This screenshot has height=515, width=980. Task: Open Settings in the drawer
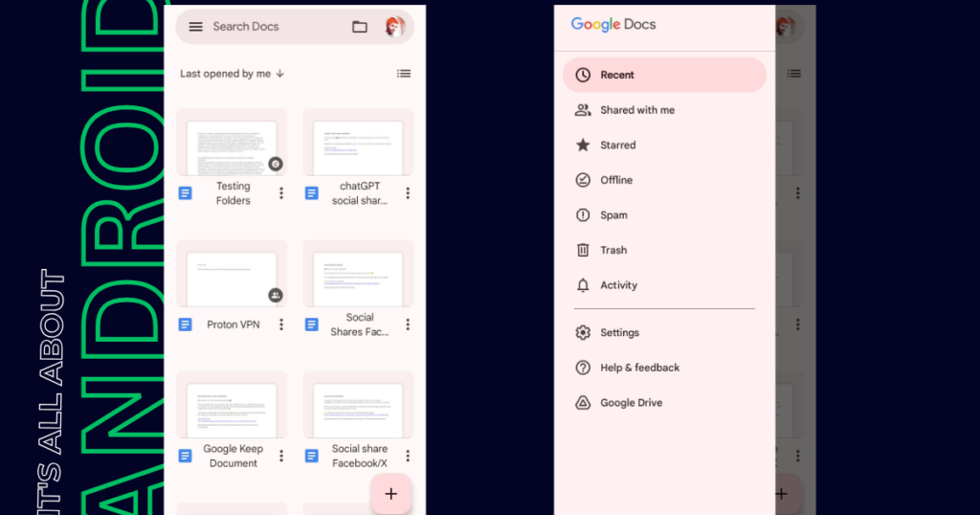click(x=664, y=332)
